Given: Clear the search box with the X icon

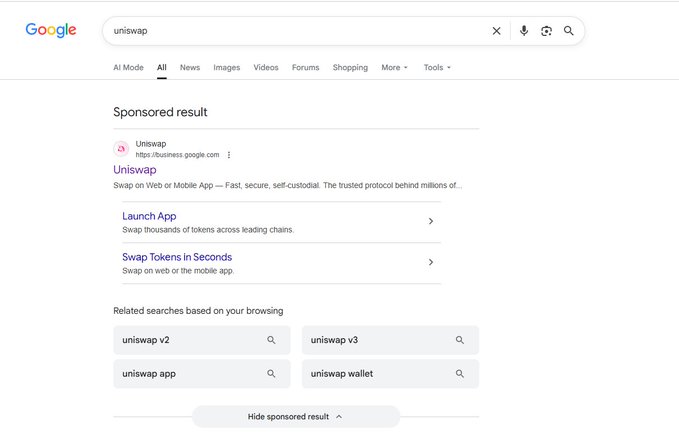Looking at the screenshot, I should point(496,31).
